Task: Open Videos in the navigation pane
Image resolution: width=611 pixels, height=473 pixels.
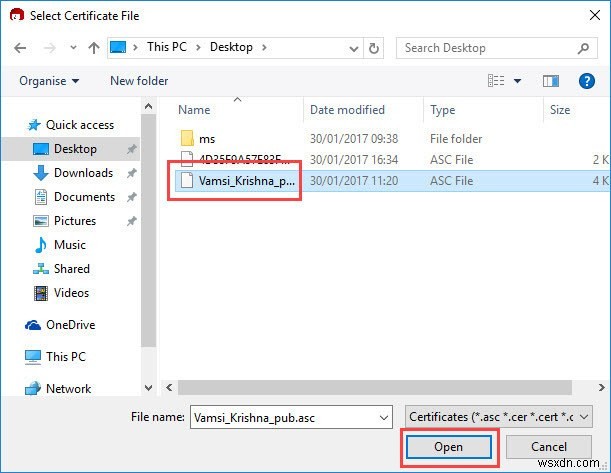Action: (x=71, y=293)
